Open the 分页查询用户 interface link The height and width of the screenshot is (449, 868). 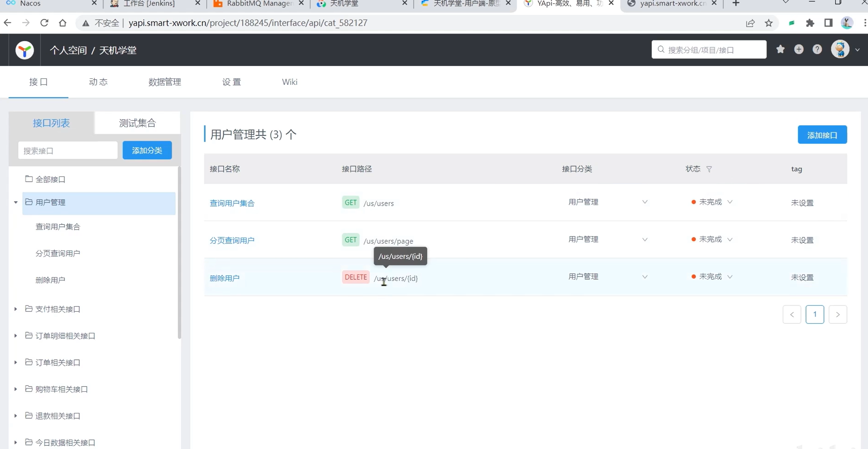click(x=232, y=241)
